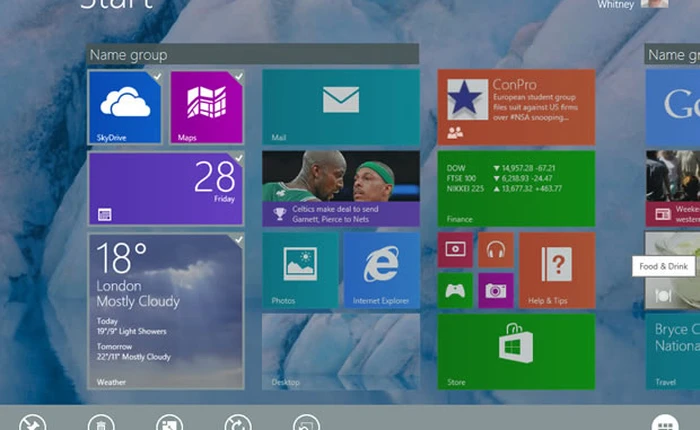700x430 pixels.
Task: Open the Photos tile
Action: point(300,270)
